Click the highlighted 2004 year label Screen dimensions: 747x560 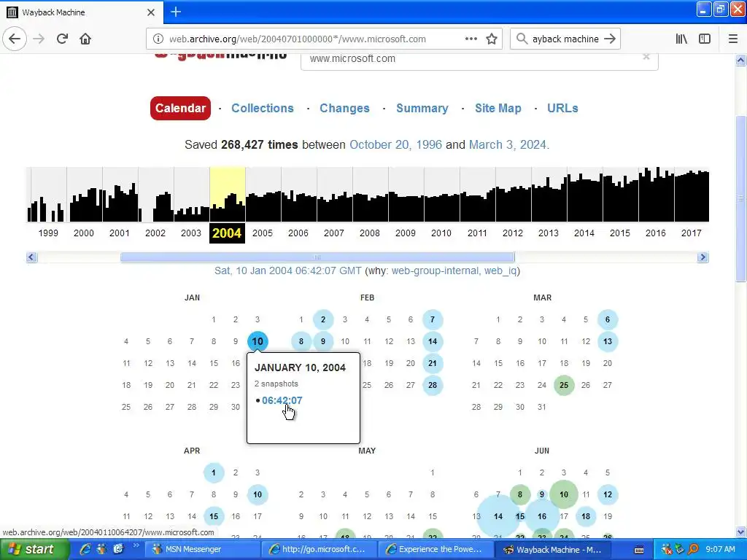point(227,233)
